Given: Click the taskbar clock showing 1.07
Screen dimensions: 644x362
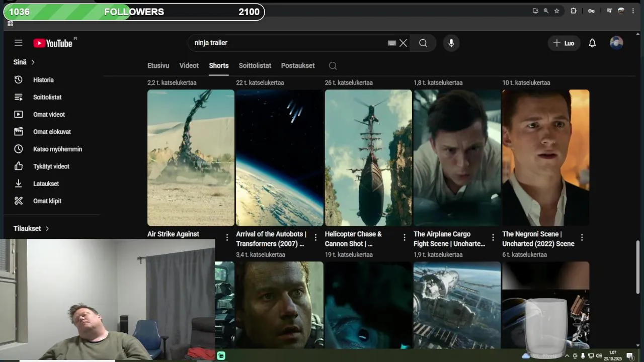Looking at the screenshot, I should (613, 356).
